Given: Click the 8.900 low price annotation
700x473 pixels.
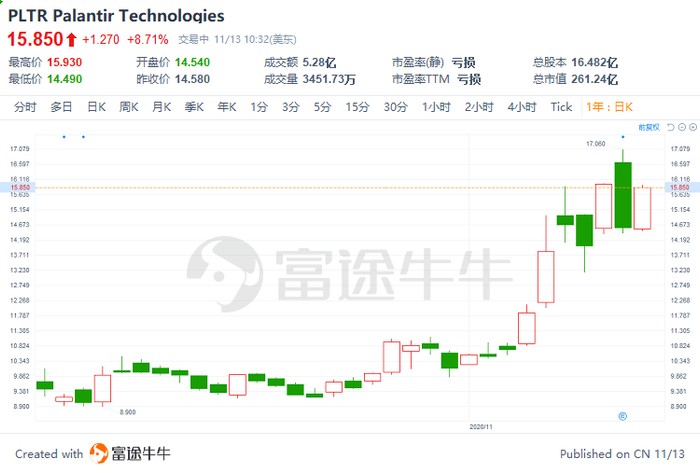Looking at the screenshot, I should (x=128, y=412).
